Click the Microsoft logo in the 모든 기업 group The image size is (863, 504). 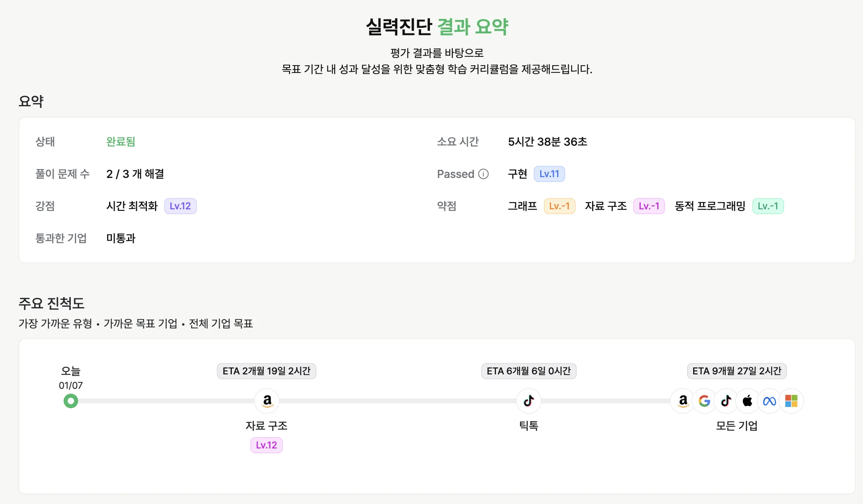point(791,401)
